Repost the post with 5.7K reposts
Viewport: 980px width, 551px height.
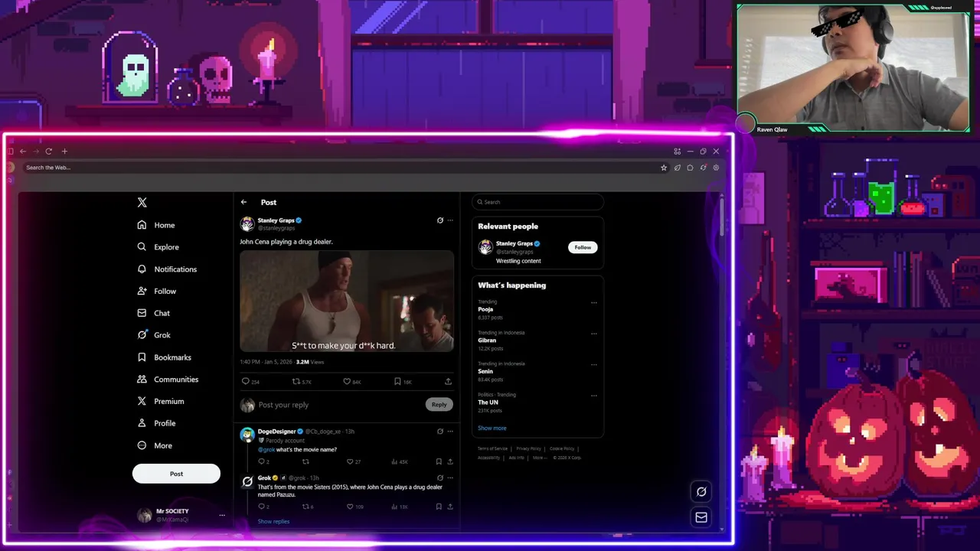click(302, 381)
